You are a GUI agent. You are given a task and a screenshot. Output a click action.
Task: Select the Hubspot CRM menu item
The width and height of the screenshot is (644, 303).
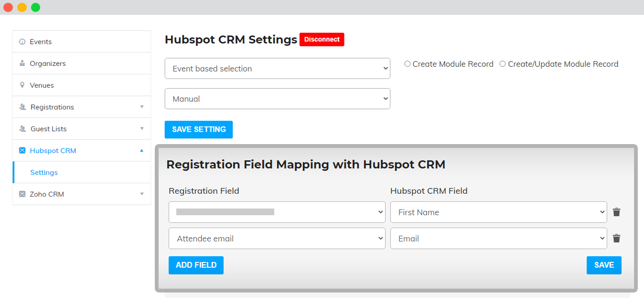(x=82, y=151)
